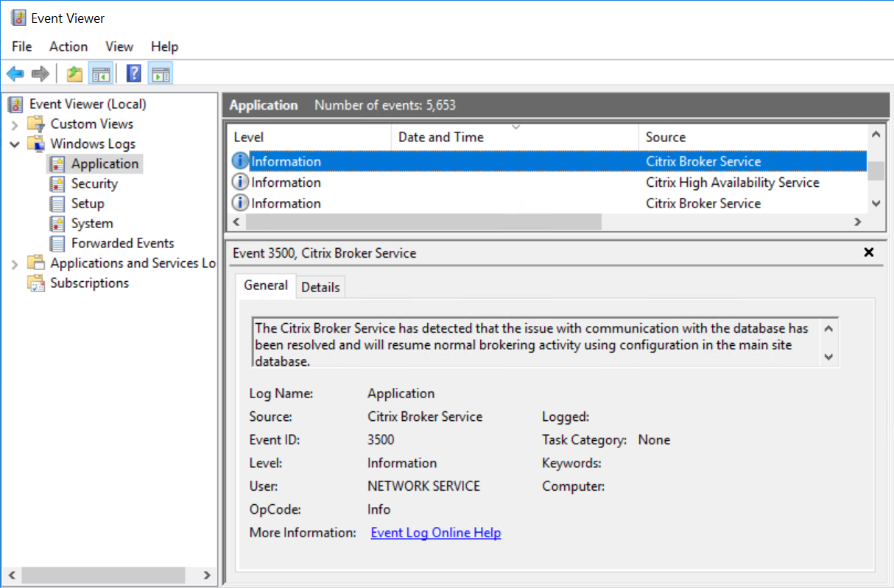Open Help via blue question mark icon
This screenshot has height=588, width=894.
[133, 74]
